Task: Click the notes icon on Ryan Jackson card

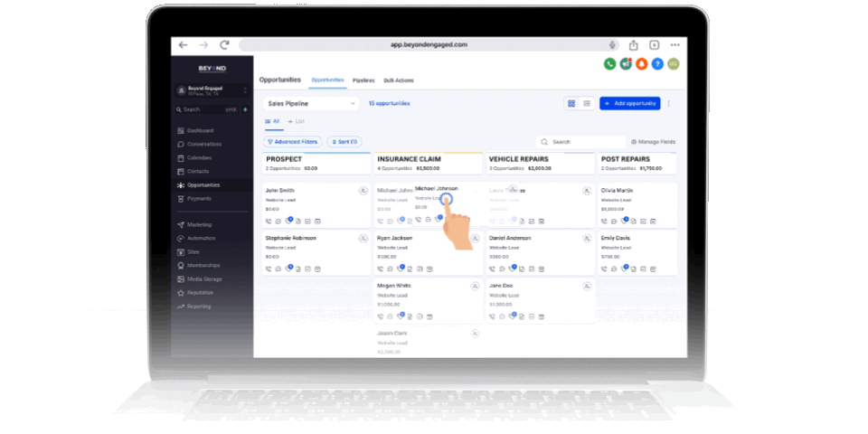Action: pyautogui.click(x=410, y=269)
